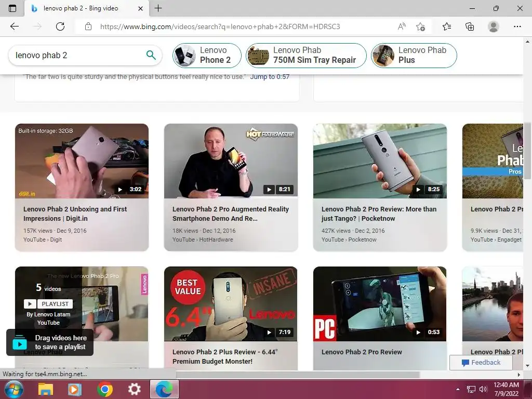Viewport: 532px width, 399px height.
Task: Click play icon on Phab 2 Plus Review thumbnail
Action: point(269,332)
